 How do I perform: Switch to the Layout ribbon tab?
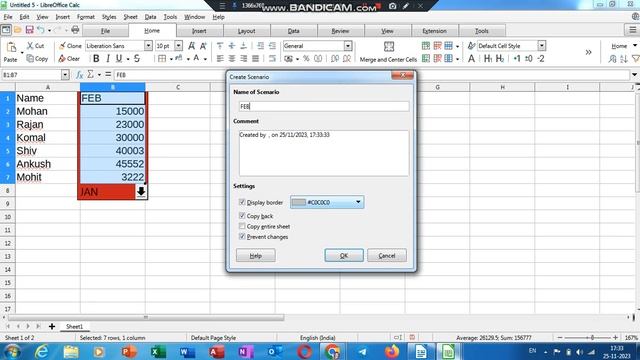(x=247, y=31)
